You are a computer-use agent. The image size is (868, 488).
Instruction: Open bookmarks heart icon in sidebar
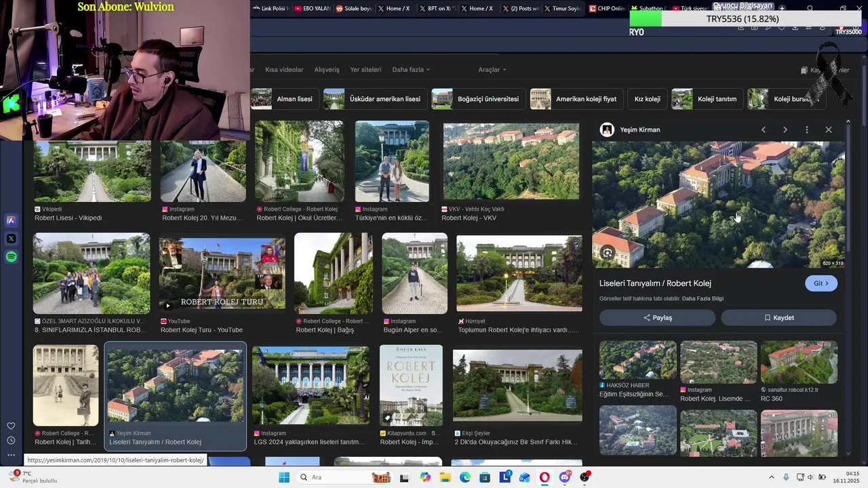point(11,426)
